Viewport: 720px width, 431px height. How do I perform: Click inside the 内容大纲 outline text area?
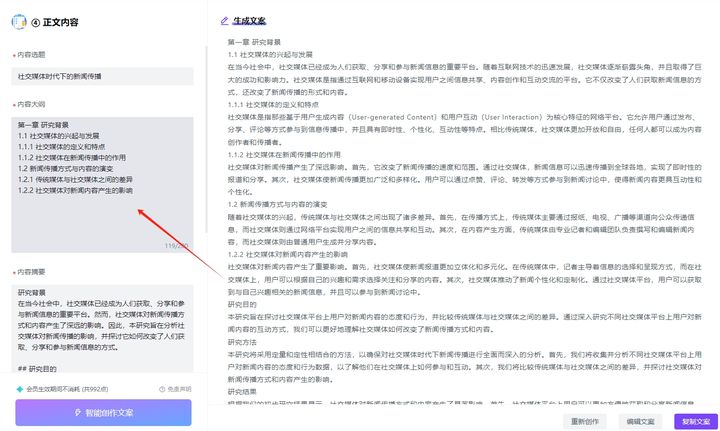click(102, 185)
